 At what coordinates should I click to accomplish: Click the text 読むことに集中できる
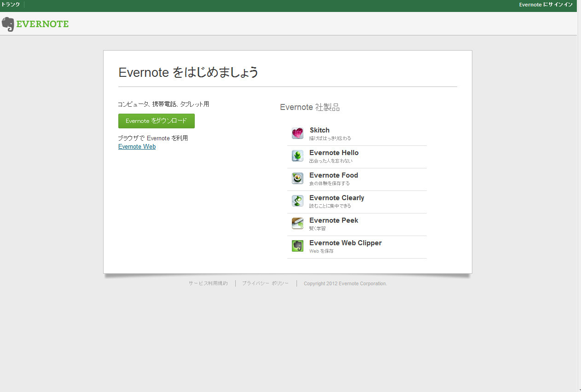[x=330, y=206]
